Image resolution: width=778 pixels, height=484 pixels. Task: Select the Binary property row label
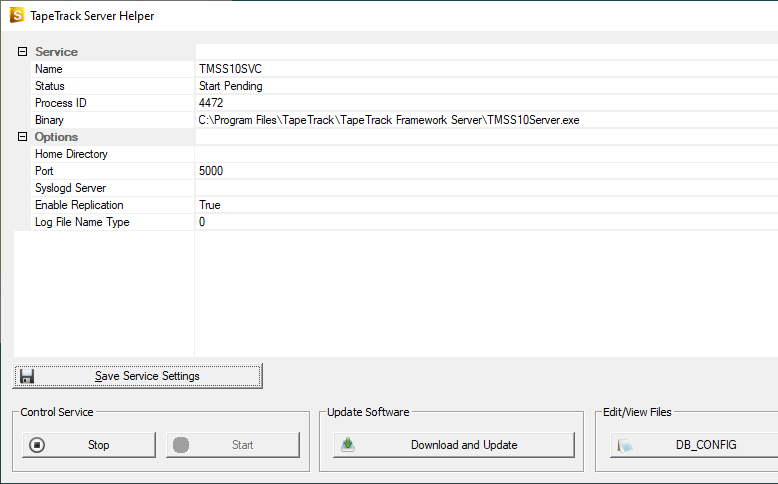49,120
